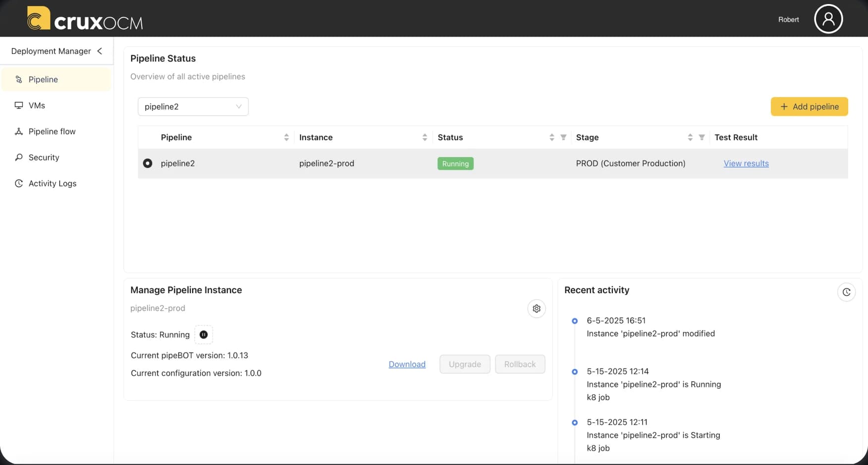Click the 5-15-2025 12:11 timeline marker
This screenshot has height=465, width=868.
[575, 422]
